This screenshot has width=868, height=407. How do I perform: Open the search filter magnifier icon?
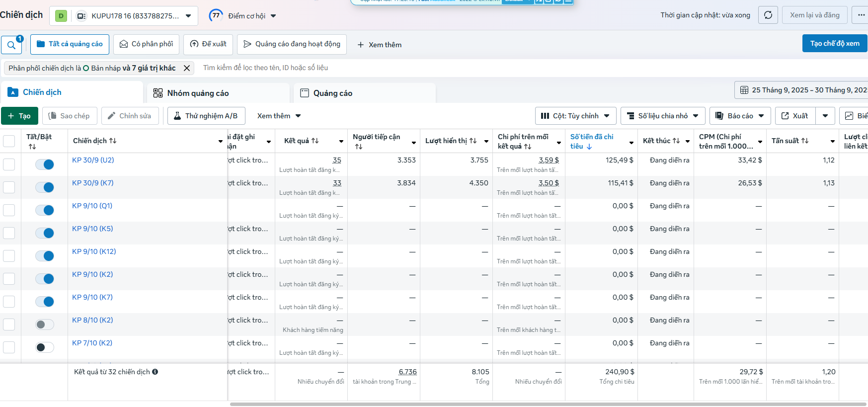point(11,45)
